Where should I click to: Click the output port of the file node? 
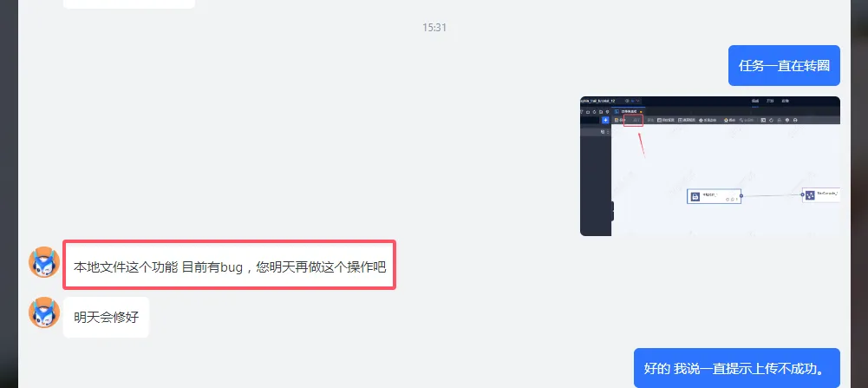click(x=741, y=195)
